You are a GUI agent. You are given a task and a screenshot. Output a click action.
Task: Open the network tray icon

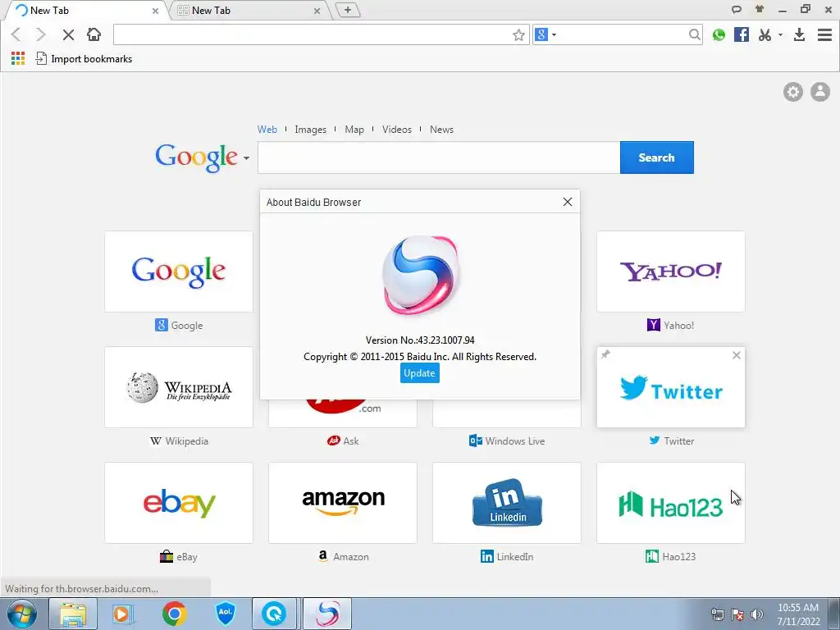point(717,614)
